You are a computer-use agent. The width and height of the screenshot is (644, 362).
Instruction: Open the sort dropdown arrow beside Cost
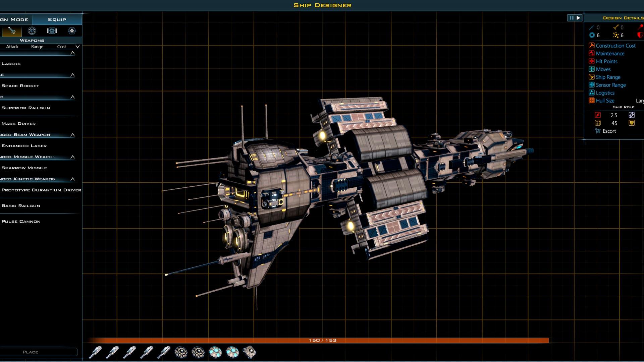point(77,47)
